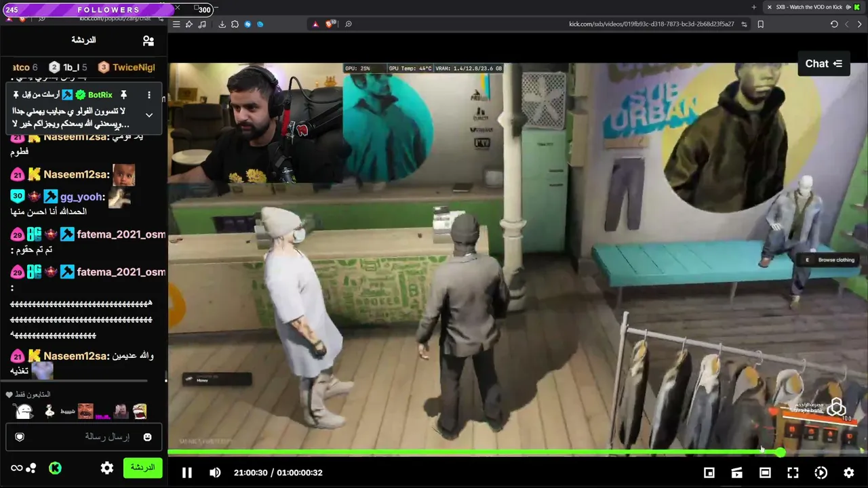Image resolution: width=868 pixels, height=488 pixels.
Task: Open the extensions puzzle icon
Action: 235,24
